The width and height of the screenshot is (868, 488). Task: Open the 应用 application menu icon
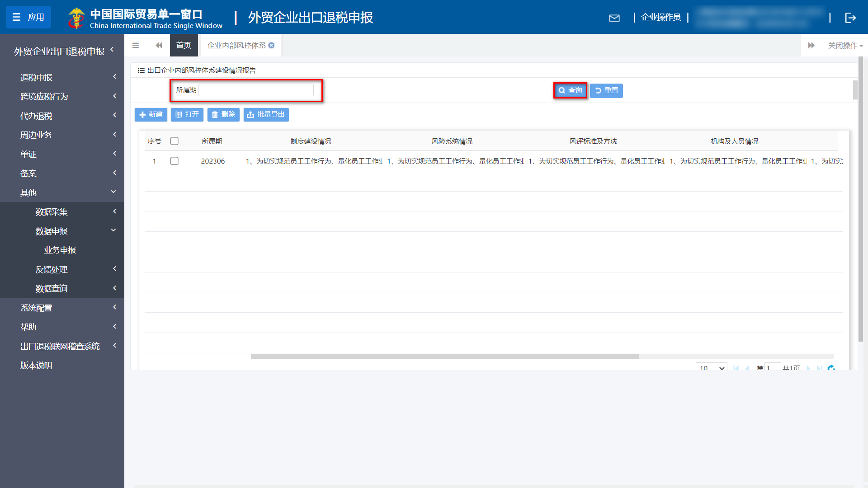point(28,17)
